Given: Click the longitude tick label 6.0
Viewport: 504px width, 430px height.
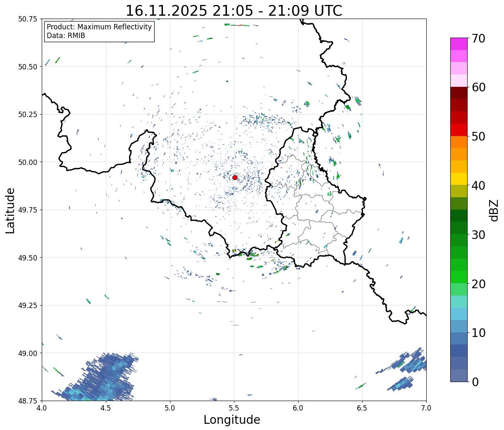Looking at the screenshot, I should point(298,408).
